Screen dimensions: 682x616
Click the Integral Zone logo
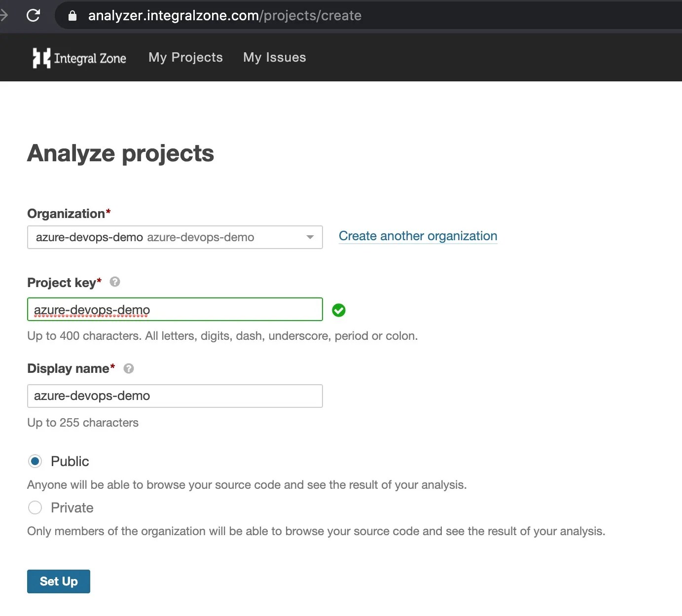coord(79,58)
